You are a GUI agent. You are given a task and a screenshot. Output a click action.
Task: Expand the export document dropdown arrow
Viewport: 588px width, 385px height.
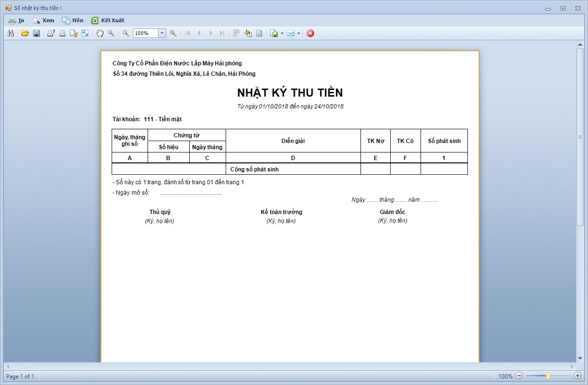pyautogui.click(x=282, y=34)
